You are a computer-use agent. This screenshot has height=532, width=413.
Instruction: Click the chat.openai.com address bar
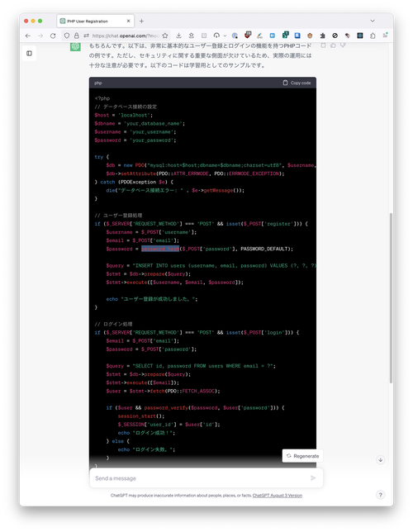tap(125, 36)
